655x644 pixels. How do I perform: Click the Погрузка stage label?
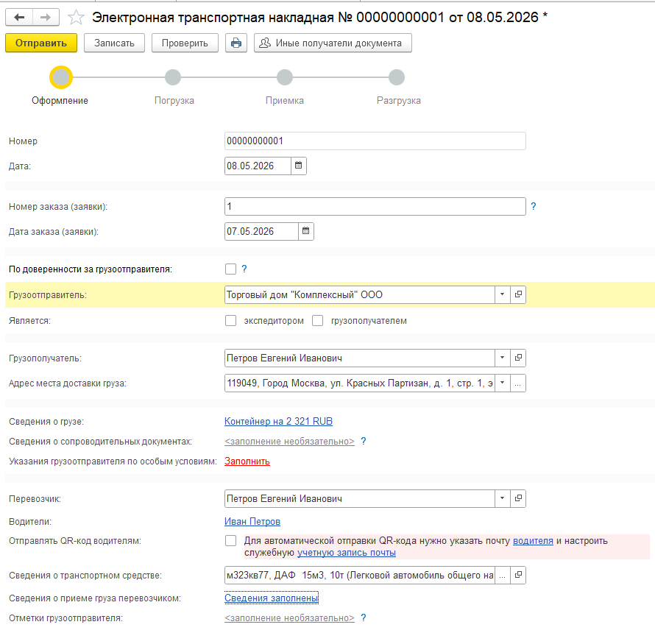[x=174, y=101]
